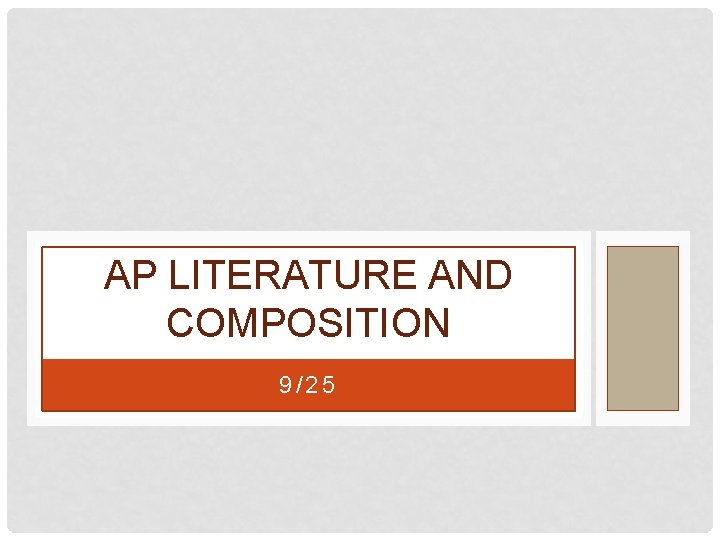Select the tan rectangle shape
720x540 pixels.
tap(643, 328)
